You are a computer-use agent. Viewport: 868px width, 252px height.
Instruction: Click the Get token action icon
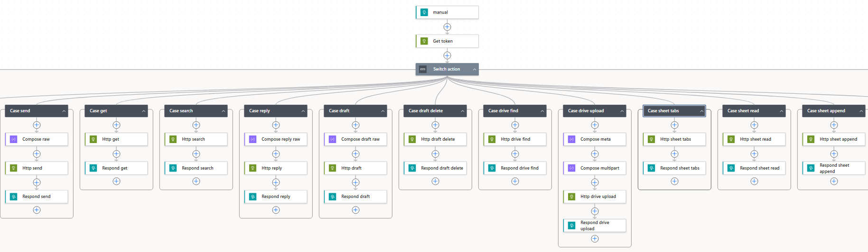click(x=424, y=41)
